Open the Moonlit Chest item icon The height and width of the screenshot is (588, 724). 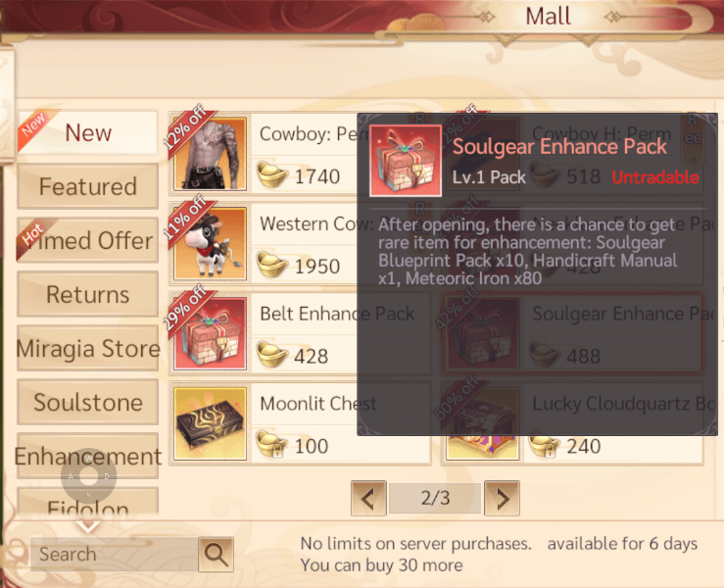[210, 423]
